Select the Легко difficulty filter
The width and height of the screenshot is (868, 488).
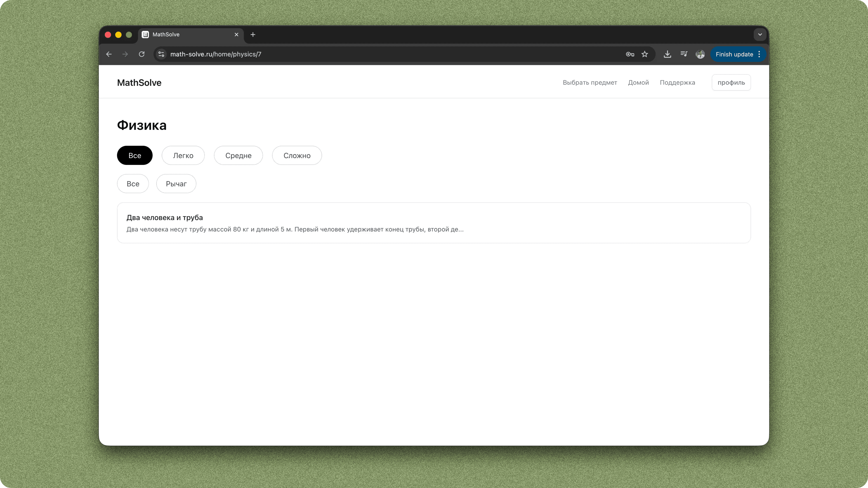coord(183,156)
